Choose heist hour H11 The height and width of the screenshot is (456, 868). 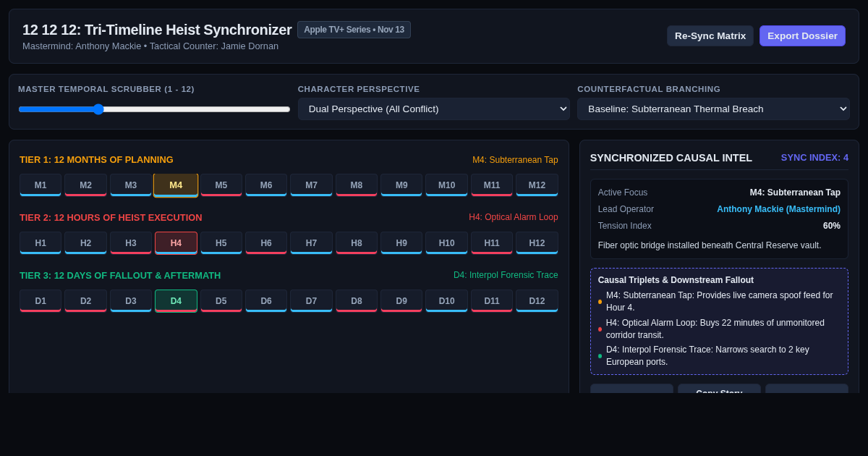[492, 243]
